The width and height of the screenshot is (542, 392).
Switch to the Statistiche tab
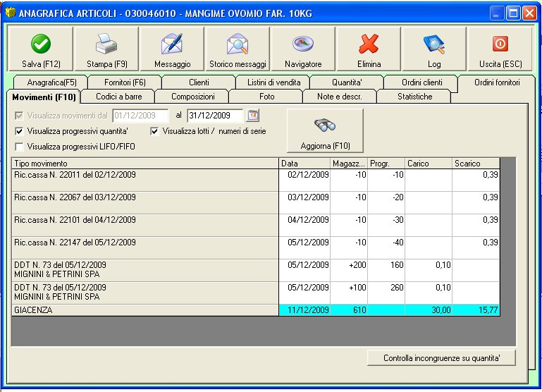(414, 97)
